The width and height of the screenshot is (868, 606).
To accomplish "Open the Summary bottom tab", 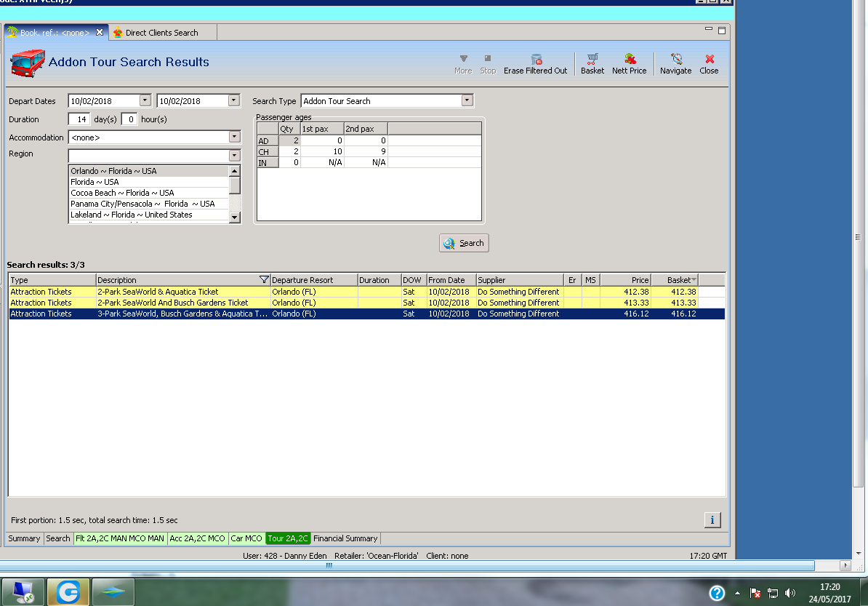I will click(x=24, y=538).
